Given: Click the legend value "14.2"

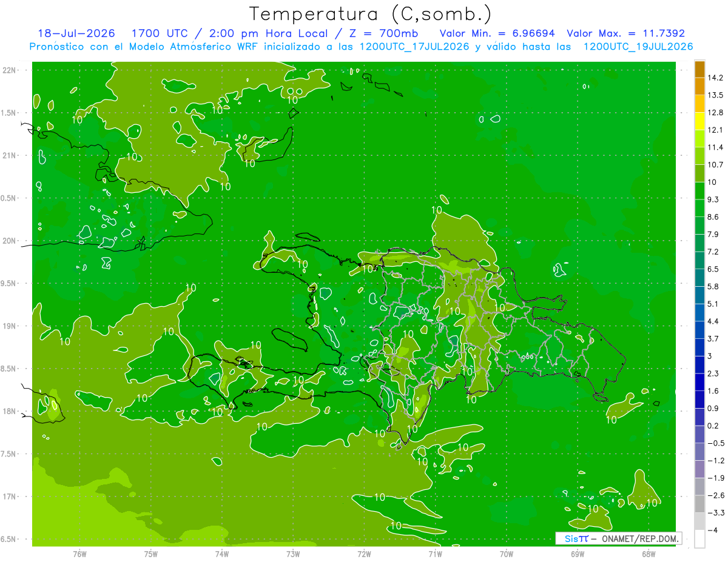Looking at the screenshot, I should (716, 78).
